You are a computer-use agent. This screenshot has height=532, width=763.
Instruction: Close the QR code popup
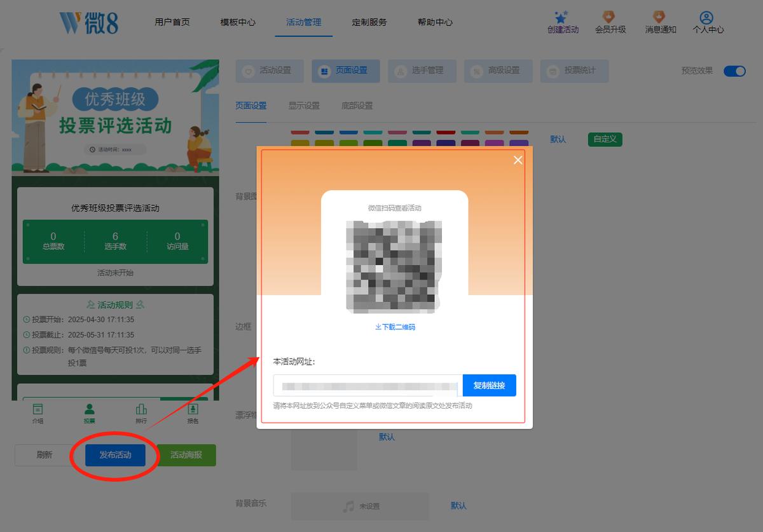point(518,160)
